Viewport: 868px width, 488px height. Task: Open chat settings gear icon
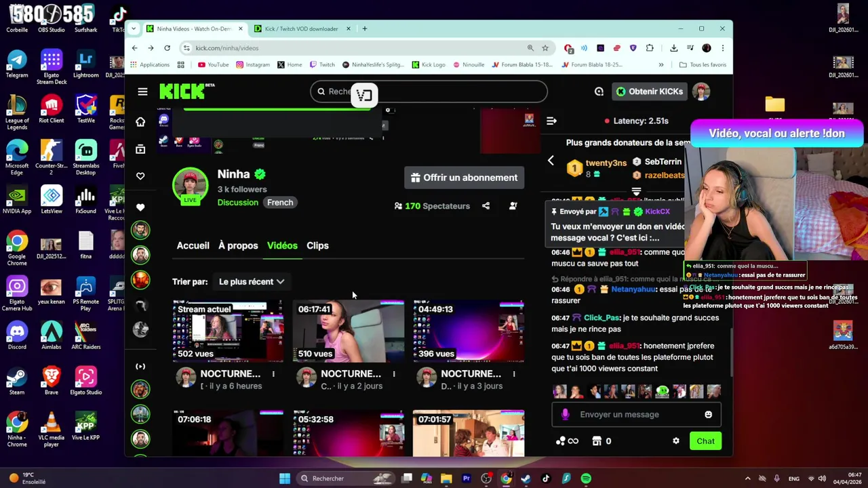pyautogui.click(x=675, y=441)
